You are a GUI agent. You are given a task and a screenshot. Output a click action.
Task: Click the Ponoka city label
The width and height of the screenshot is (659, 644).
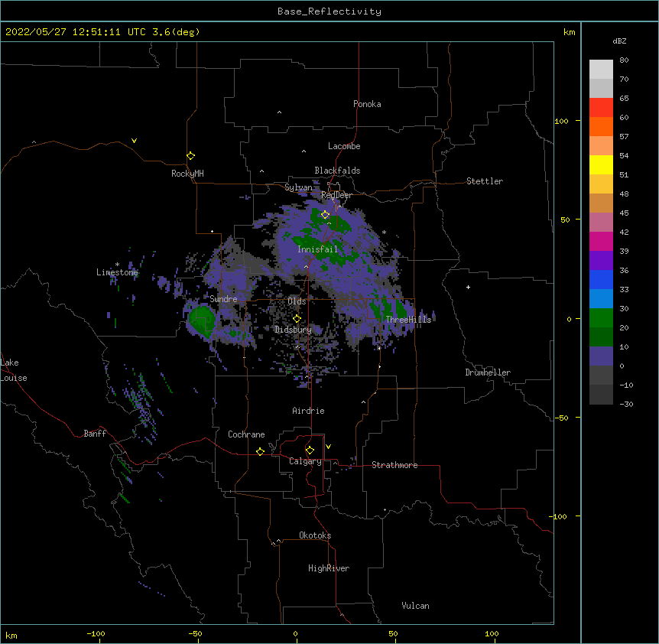(x=367, y=104)
